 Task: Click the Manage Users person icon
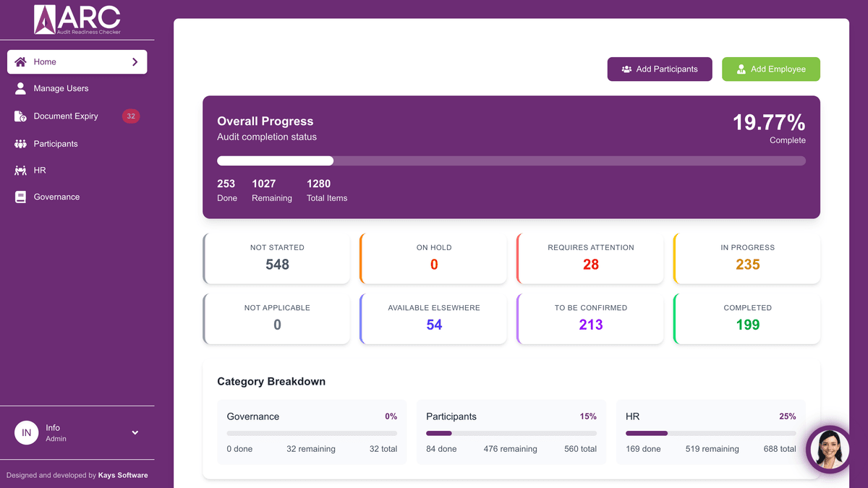pyautogui.click(x=20, y=88)
